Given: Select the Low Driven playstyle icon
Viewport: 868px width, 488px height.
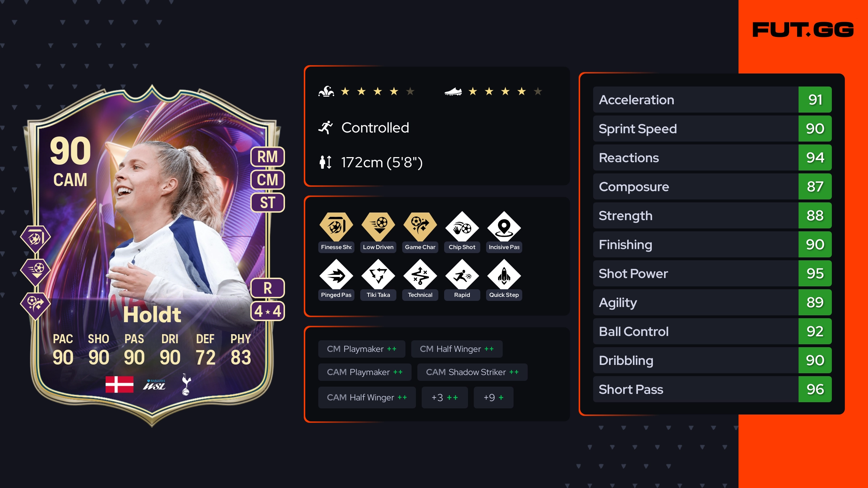Looking at the screenshot, I should coord(378,227).
